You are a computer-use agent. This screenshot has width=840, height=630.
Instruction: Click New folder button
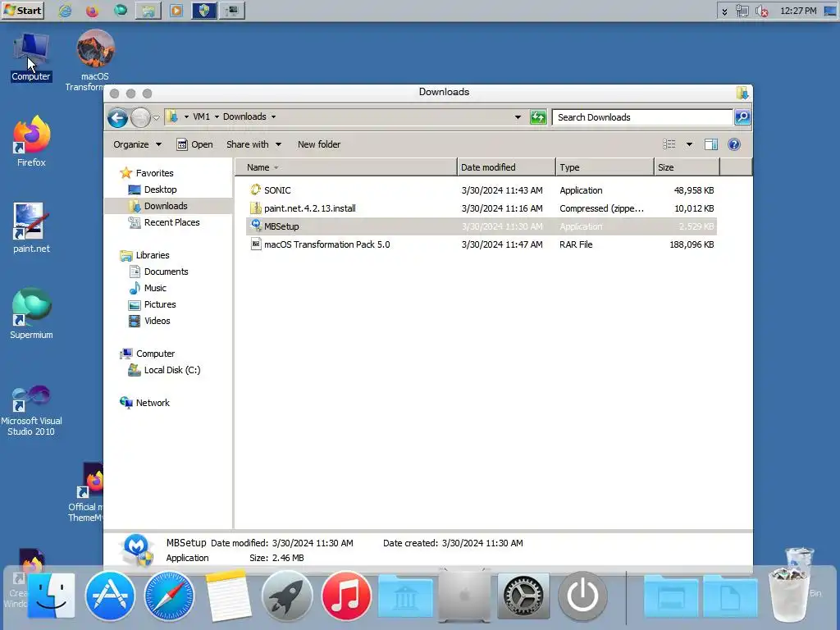tap(319, 144)
